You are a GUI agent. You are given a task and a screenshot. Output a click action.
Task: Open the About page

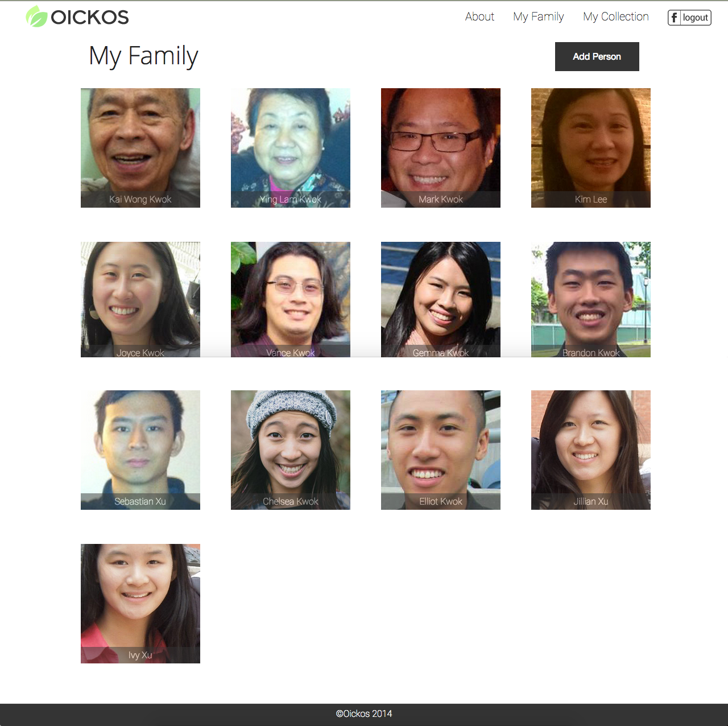[x=479, y=16]
